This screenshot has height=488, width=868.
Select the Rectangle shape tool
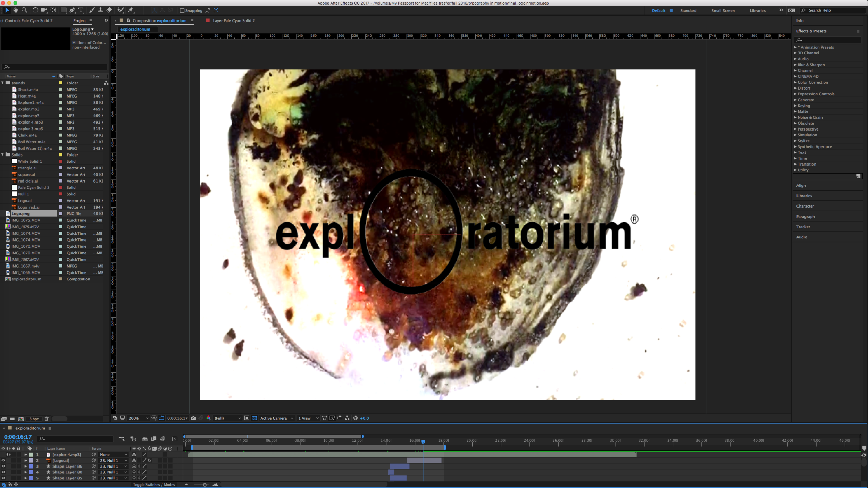(64, 10)
